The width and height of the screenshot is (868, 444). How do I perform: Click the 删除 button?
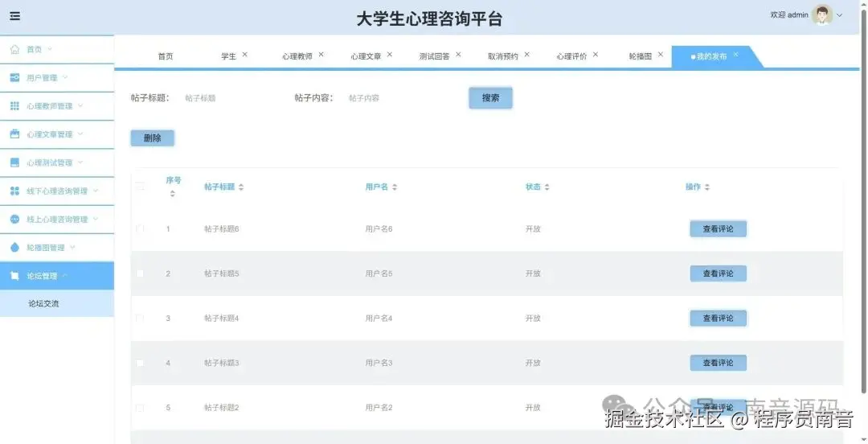pyautogui.click(x=152, y=138)
